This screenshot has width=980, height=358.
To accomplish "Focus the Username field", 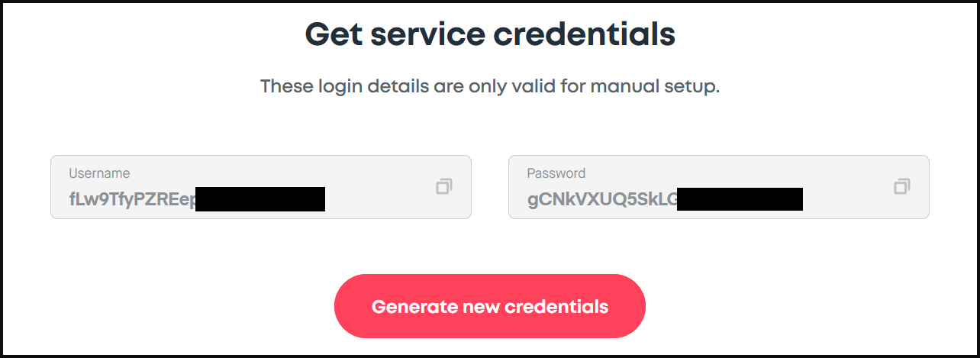I will [x=261, y=187].
